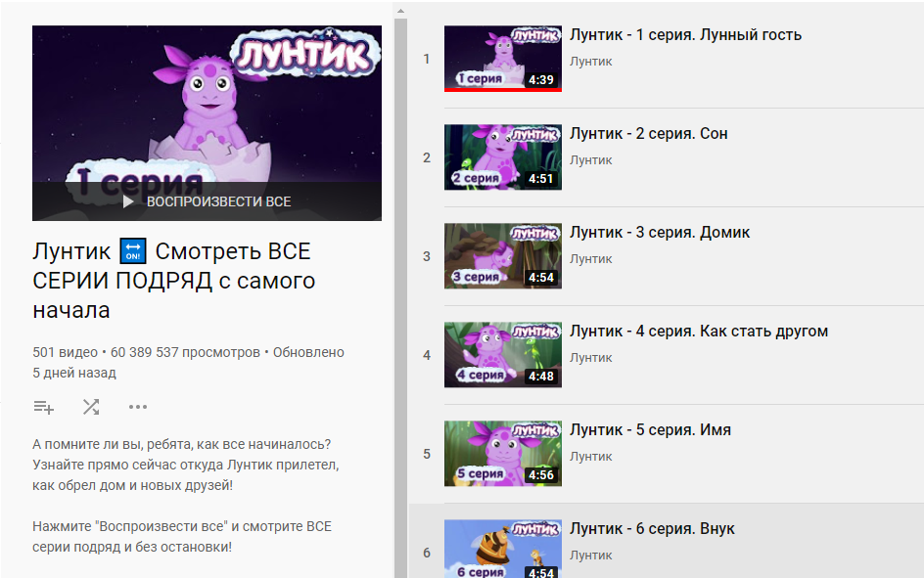The height and width of the screenshot is (578, 924).
Task: Click the 60 389 537 просмотров text
Action: (x=185, y=352)
